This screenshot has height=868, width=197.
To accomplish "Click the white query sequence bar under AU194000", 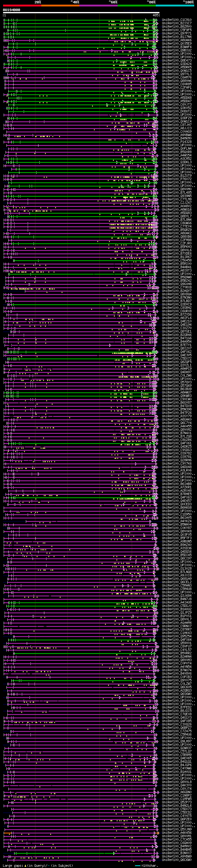I will pyautogui.click(x=81, y=12).
